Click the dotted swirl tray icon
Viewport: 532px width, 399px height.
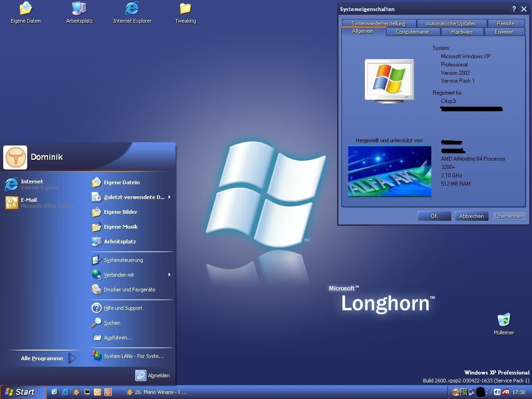(x=489, y=392)
